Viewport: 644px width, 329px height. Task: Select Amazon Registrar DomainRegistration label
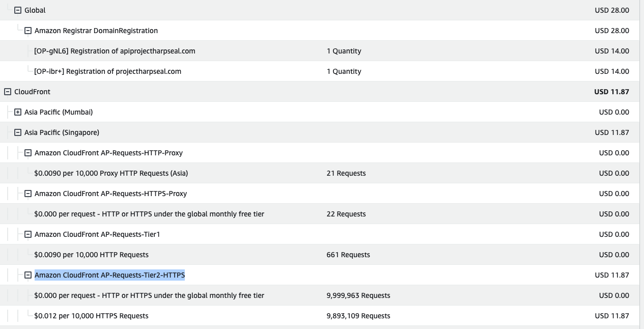[x=96, y=31]
